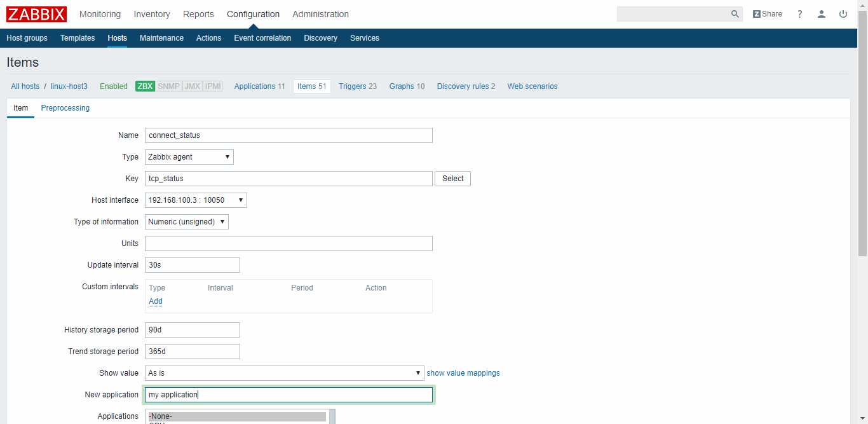Click the JMX availability badge

(x=192, y=86)
